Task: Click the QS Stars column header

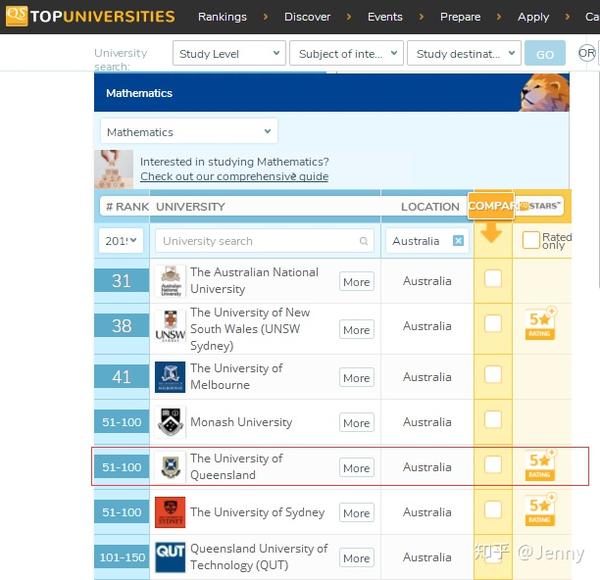Action: pyautogui.click(x=540, y=206)
